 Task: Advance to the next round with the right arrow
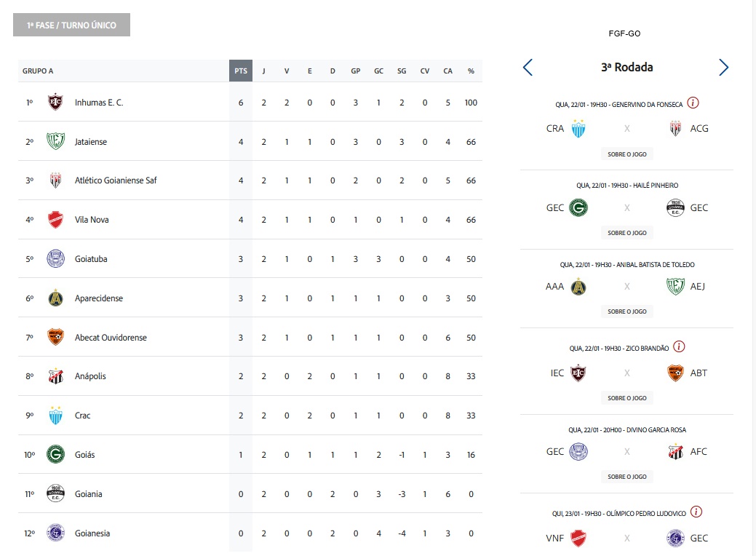click(x=723, y=68)
